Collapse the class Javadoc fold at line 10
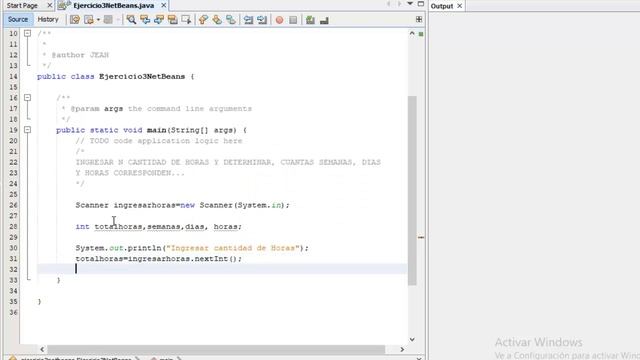Viewport: 640px width, 360px height. click(27, 33)
